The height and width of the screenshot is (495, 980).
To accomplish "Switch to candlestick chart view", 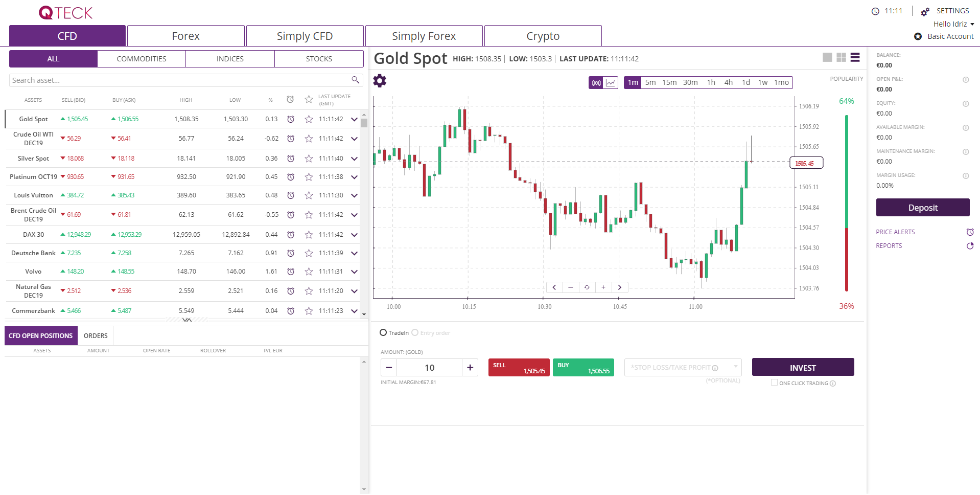I will (x=596, y=82).
